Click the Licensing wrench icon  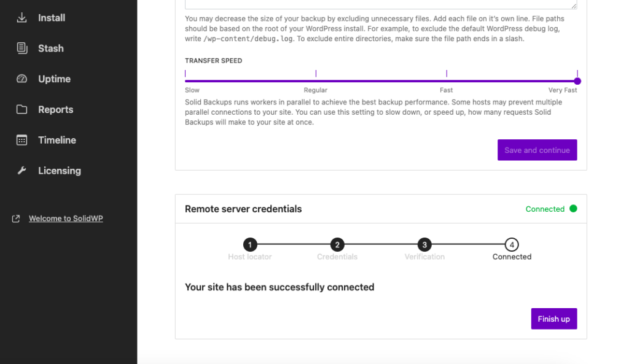22,171
